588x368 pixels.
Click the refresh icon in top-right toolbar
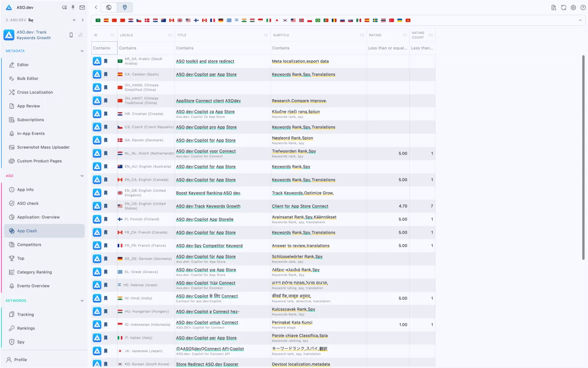click(x=563, y=7)
